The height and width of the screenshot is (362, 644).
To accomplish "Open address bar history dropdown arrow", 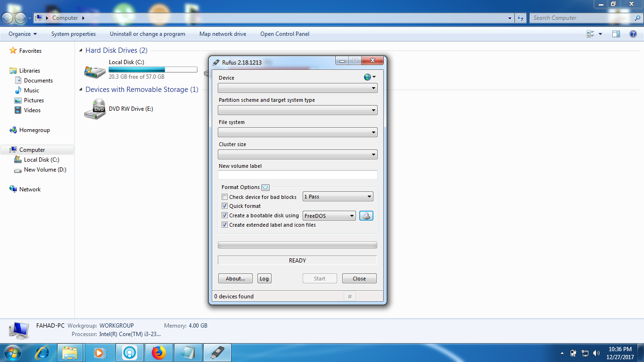I will coord(510,18).
